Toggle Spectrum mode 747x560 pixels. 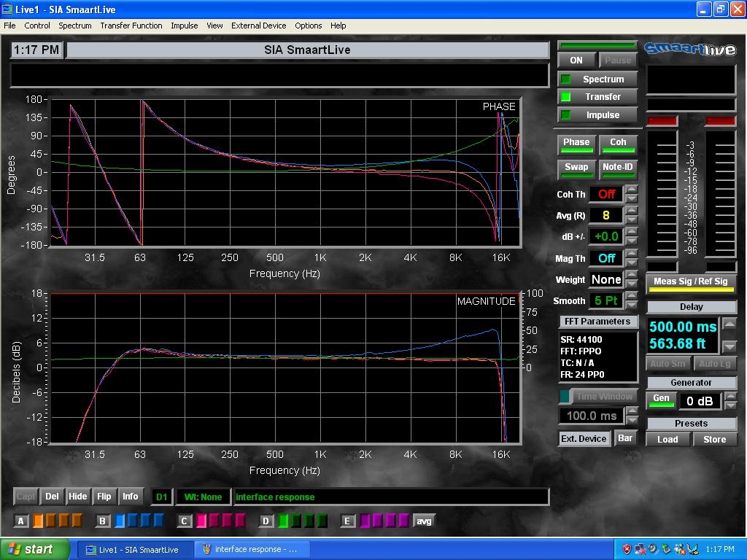[x=597, y=79]
